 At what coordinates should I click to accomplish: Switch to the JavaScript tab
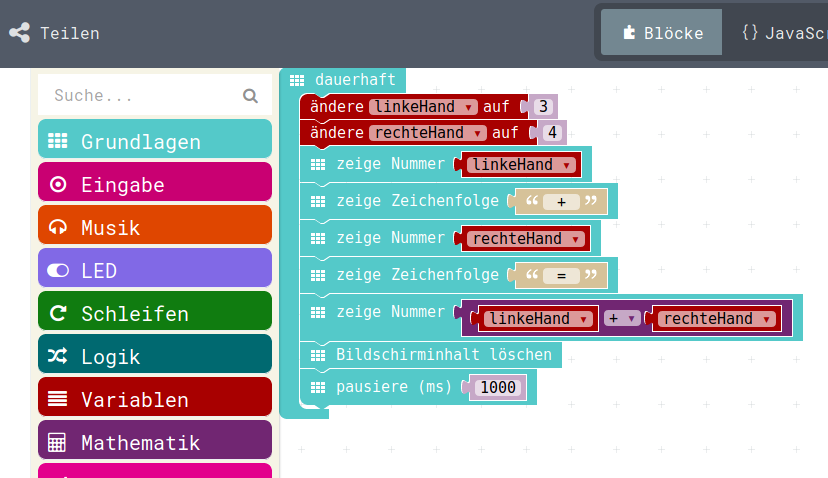784,33
